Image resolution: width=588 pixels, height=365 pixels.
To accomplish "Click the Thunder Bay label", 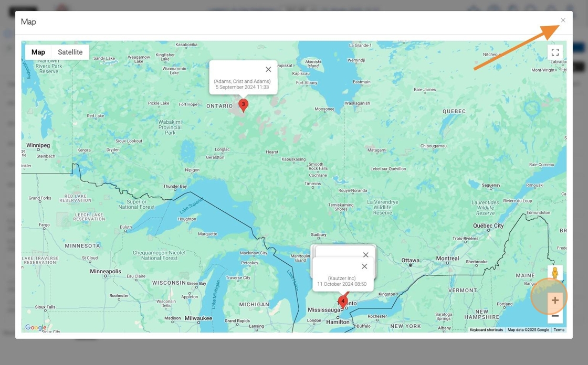I will (175, 186).
